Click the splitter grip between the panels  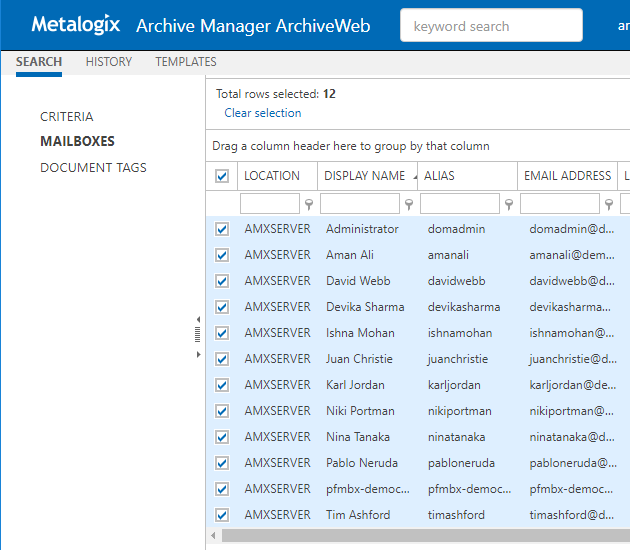coord(198,337)
